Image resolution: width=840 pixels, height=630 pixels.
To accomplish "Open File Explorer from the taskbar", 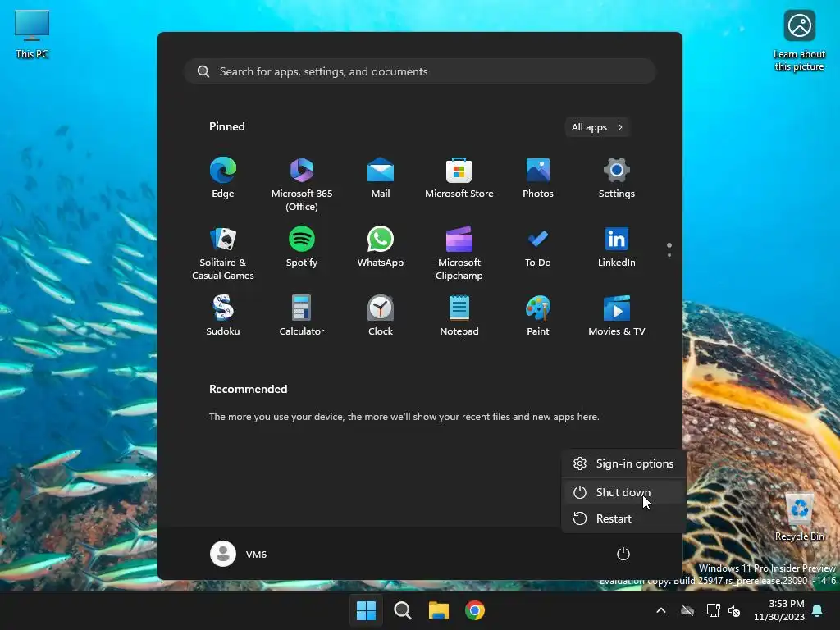I will pyautogui.click(x=439, y=610).
